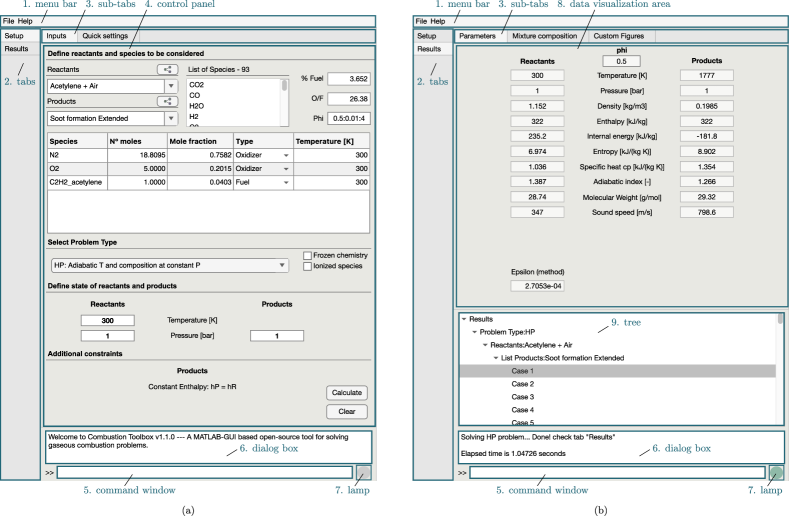The width and height of the screenshot is (789, 516).
Task: Switch to the Quick settings sub-tab
Action: 105,36
